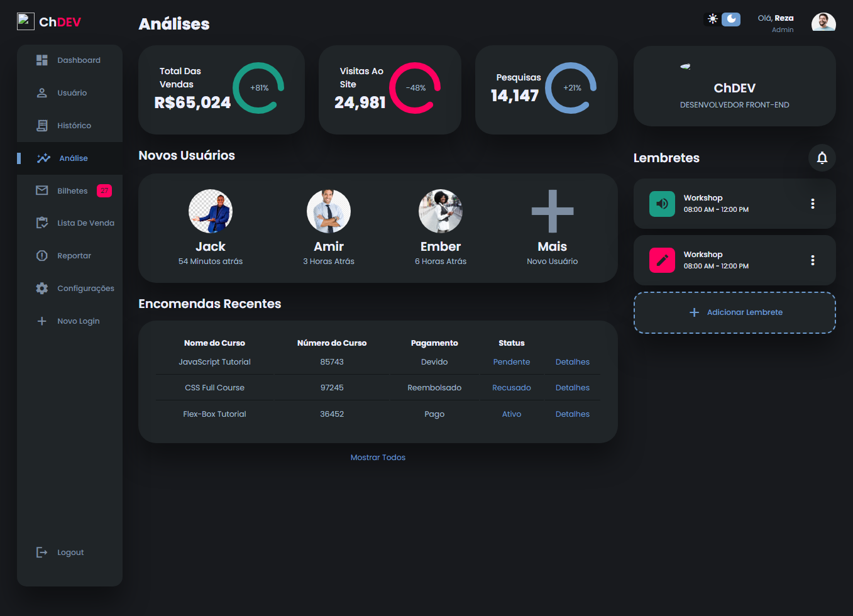The width and height of the screenshot is (853, 616).
Task: Click the Total Das Vendas progress ring
Action: point(258,88)
